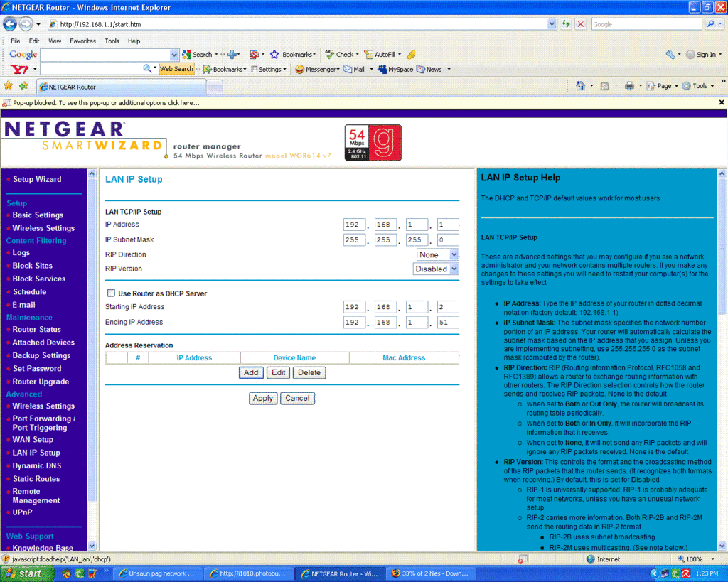Expand the Google toolbar search box dropdown
Viewport: 728px width, 582px height.
click(174, 55)
